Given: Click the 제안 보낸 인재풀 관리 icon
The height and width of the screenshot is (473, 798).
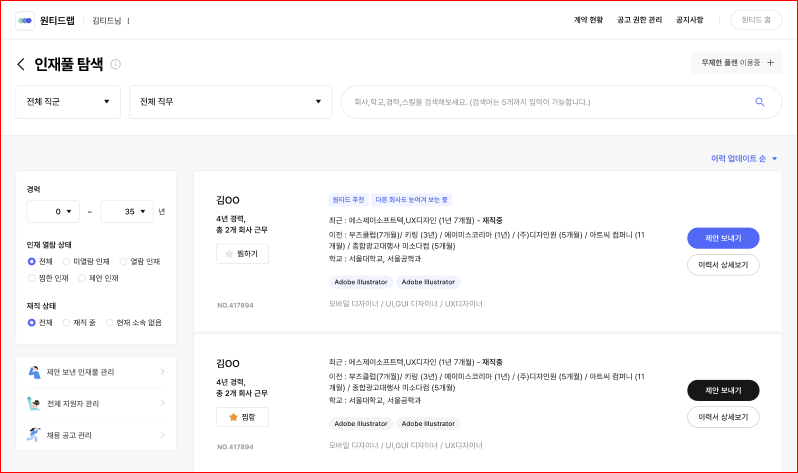Looking at the screenshot, I should (x=32, y=372).
